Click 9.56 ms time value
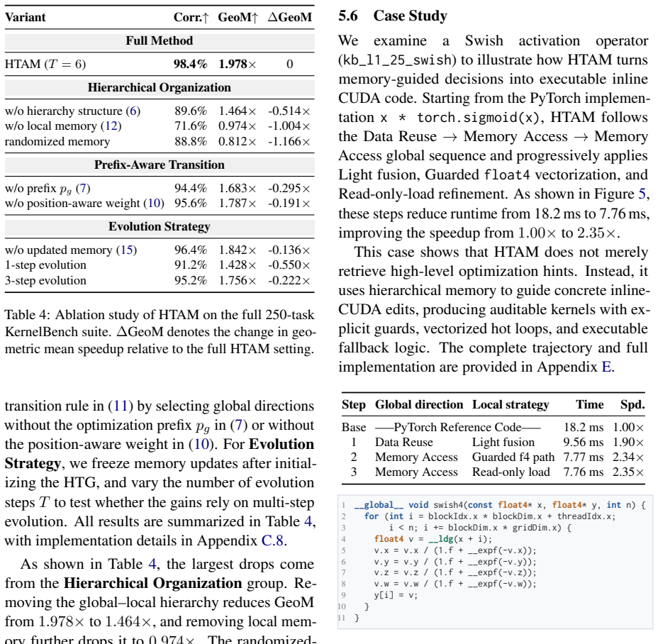This screenshot has height=644, width=658. tap(584, 442)
